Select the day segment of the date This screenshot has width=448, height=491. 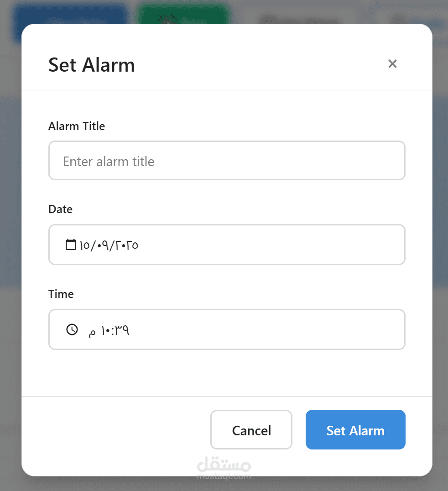click(85, 245)
